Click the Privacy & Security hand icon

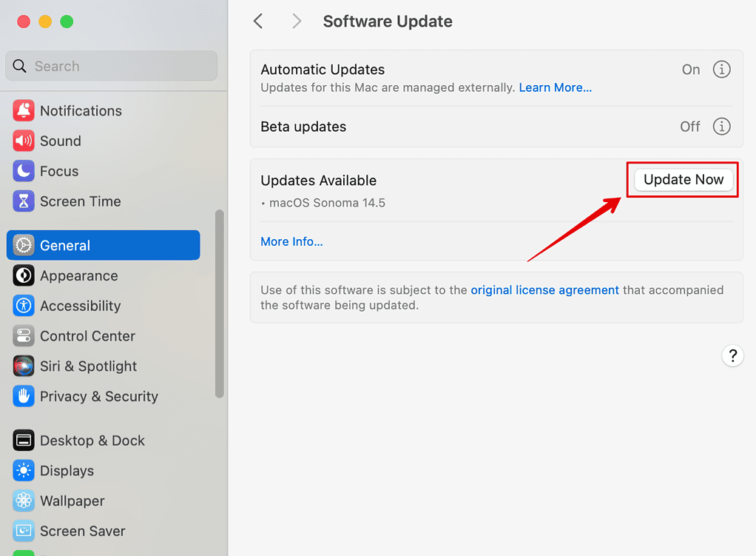pyautogui.click(x=24, y=396)
